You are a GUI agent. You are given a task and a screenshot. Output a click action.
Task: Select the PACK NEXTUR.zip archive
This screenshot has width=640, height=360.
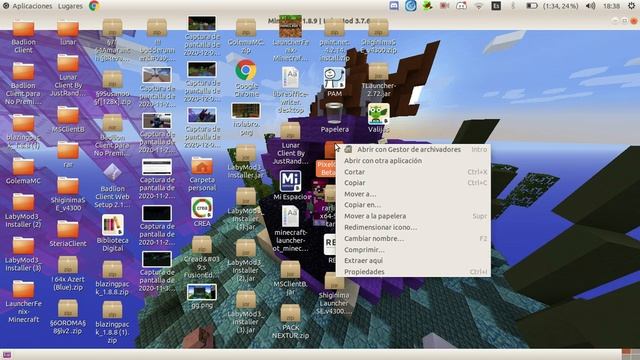(290, 313)
